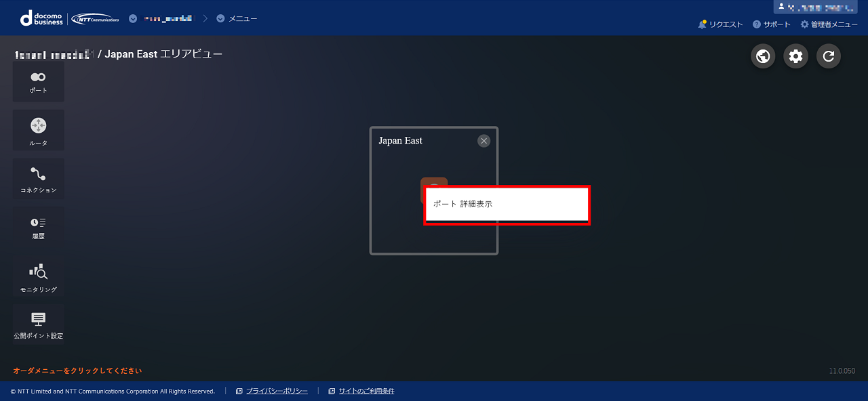
Task: Open the サポート help link
Action: click(x=772, y=24)
